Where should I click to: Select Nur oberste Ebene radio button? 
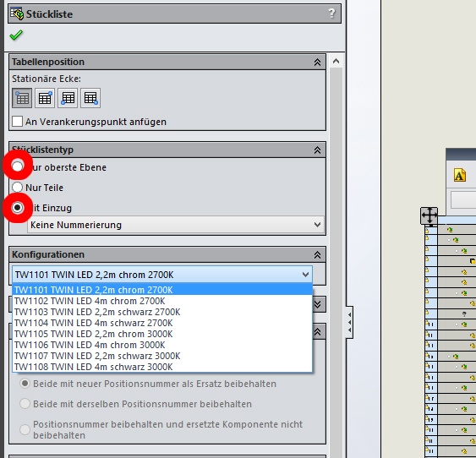[x=17, y=166]
